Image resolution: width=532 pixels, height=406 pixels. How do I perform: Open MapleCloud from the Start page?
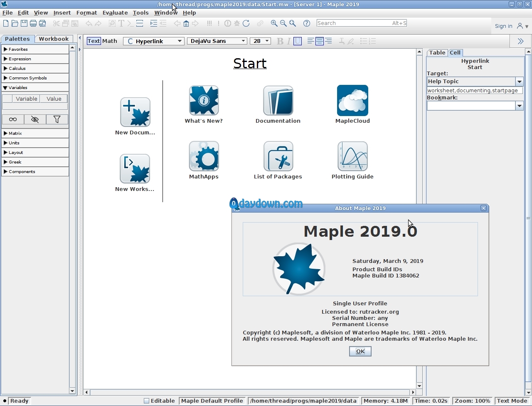352,100
